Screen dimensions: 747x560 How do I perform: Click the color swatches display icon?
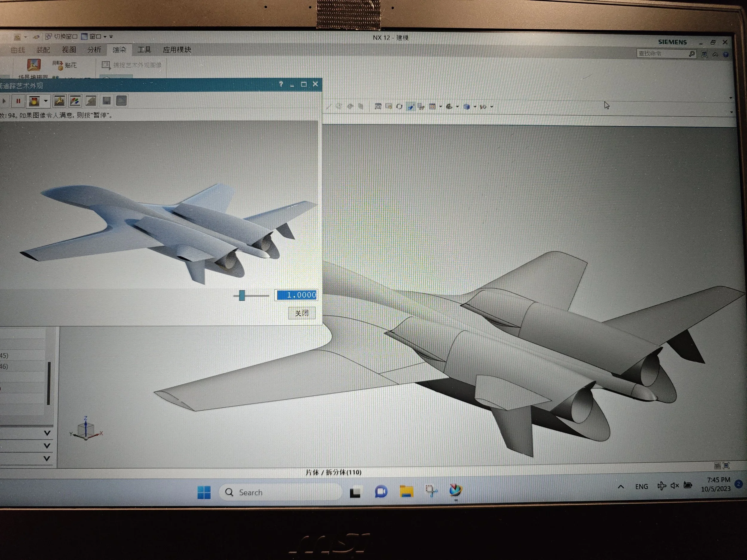75,101
